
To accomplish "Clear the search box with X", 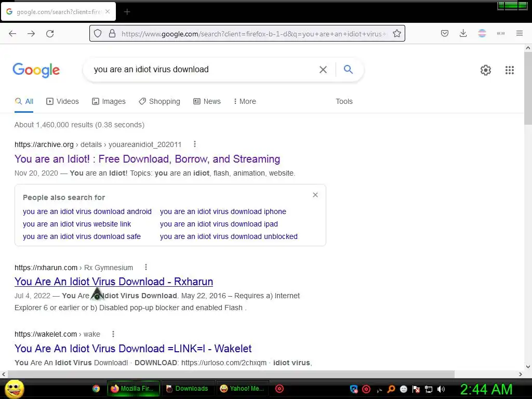I will (x=323, y=70).
